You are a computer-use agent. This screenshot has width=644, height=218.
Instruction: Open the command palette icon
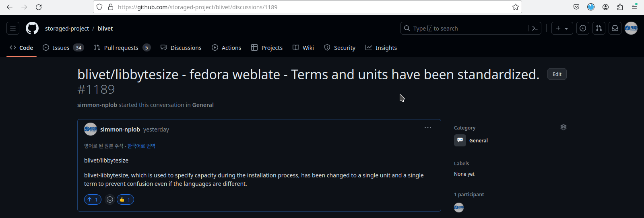coord(535,28)
